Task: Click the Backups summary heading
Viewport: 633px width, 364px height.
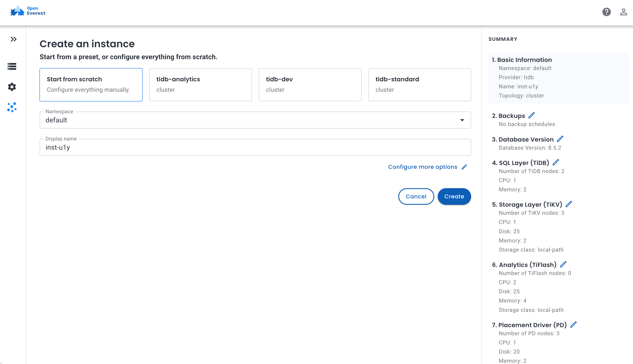Action: 508,116
